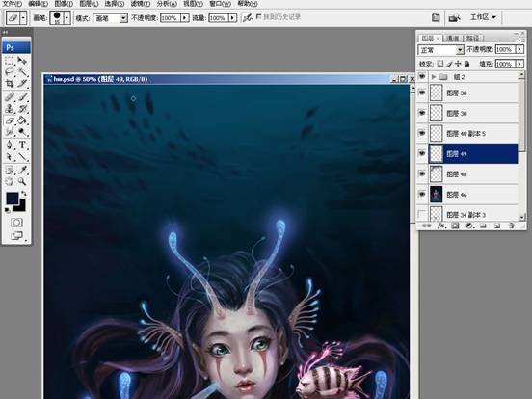Select the Zoom magnifier tool

[22, 181]
